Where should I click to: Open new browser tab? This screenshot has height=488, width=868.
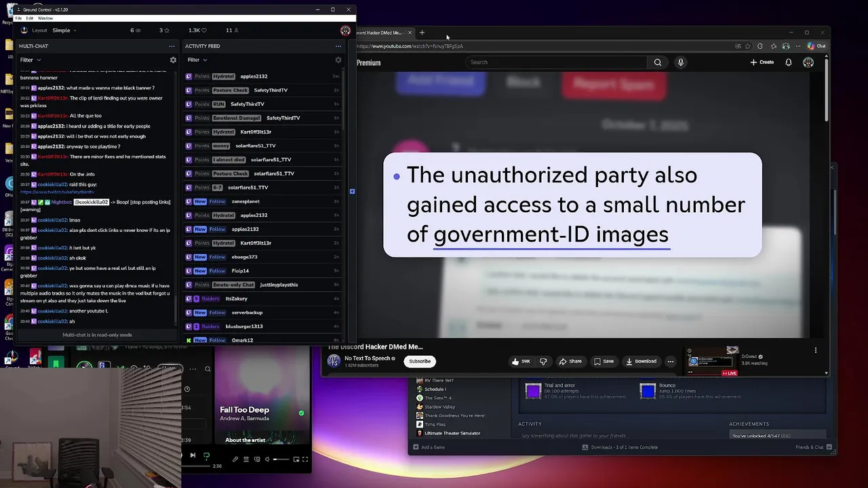pyautogui.click(x=422, y=33)
